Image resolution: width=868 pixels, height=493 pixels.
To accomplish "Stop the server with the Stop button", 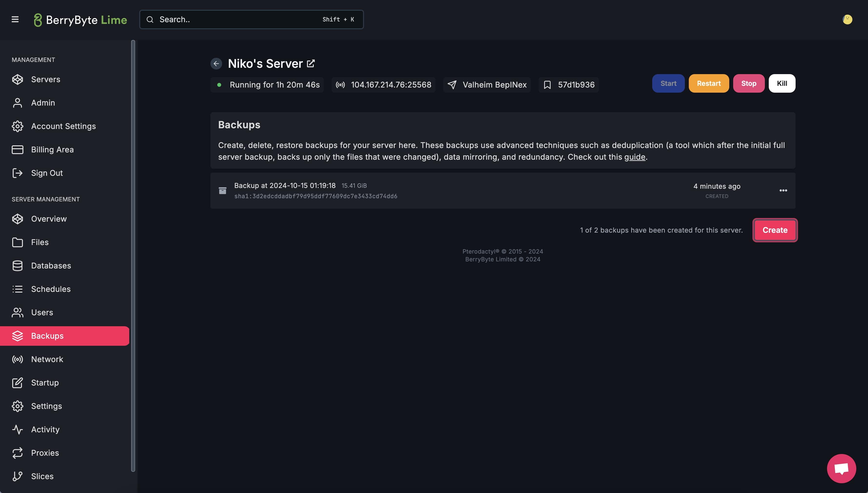I will (749, 83).
